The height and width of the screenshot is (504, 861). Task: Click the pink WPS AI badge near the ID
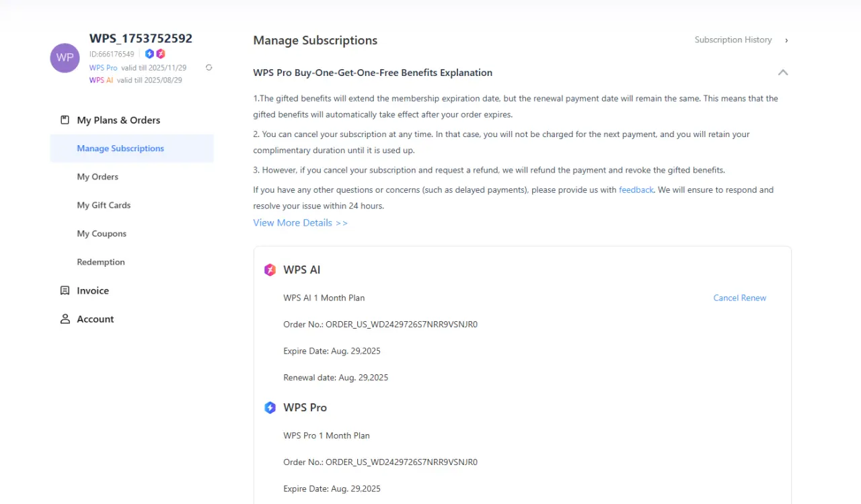point(160,54)
